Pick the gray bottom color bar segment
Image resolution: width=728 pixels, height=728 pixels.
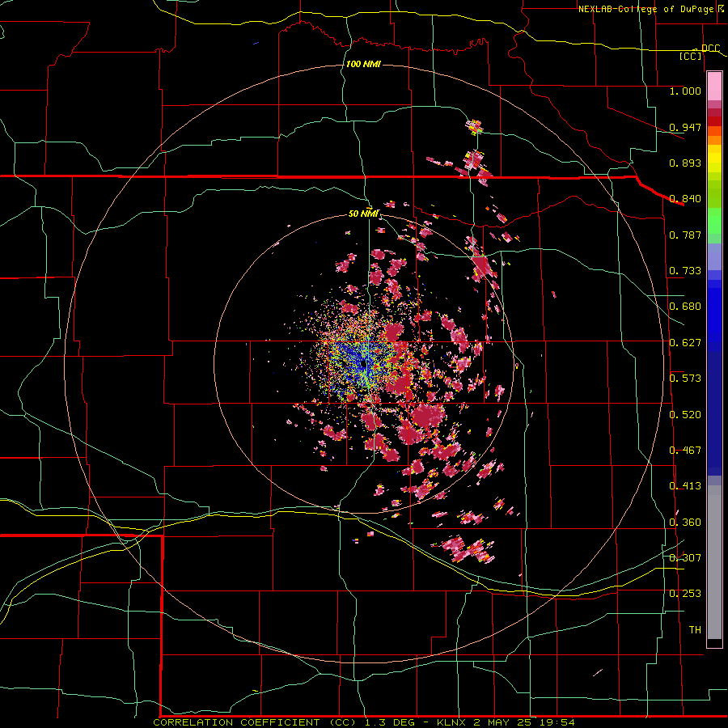[x=714, y=562]
